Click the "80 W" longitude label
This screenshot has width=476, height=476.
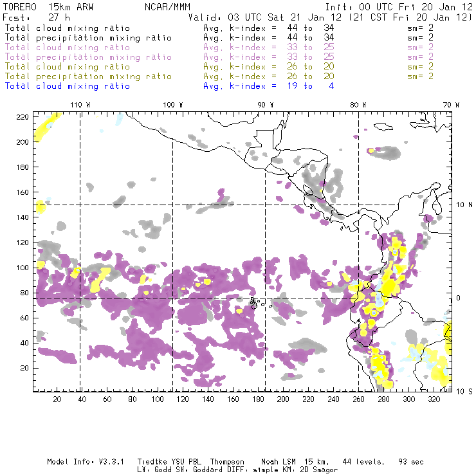coord(358,105)
